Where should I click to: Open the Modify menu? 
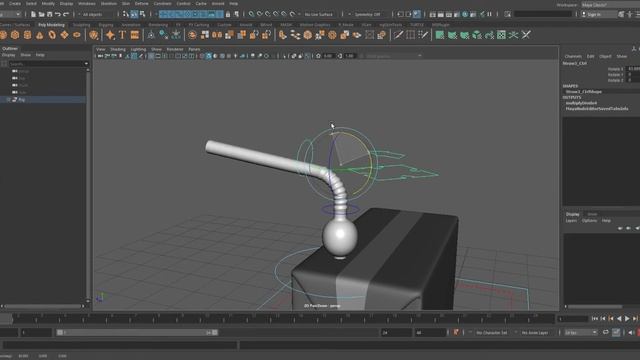tap(48, 4)
